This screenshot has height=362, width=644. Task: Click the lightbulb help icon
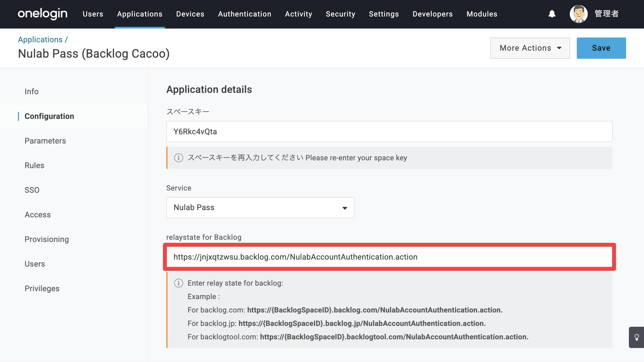click(636, 337)
